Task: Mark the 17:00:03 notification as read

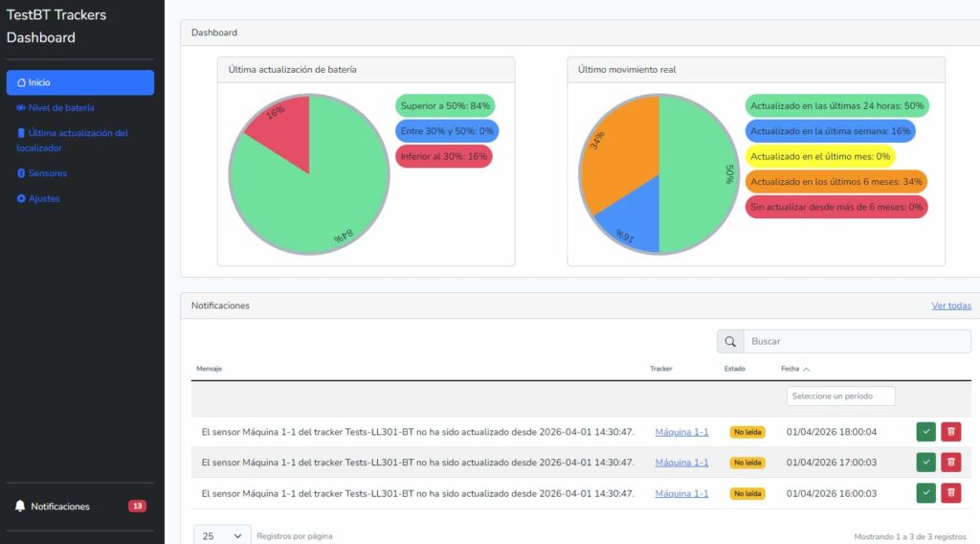Action: tap(926, 462)
